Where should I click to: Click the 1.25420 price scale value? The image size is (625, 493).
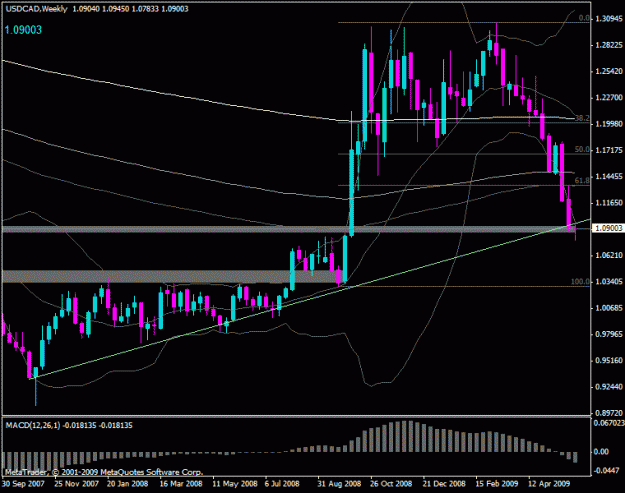click(608, 71)
